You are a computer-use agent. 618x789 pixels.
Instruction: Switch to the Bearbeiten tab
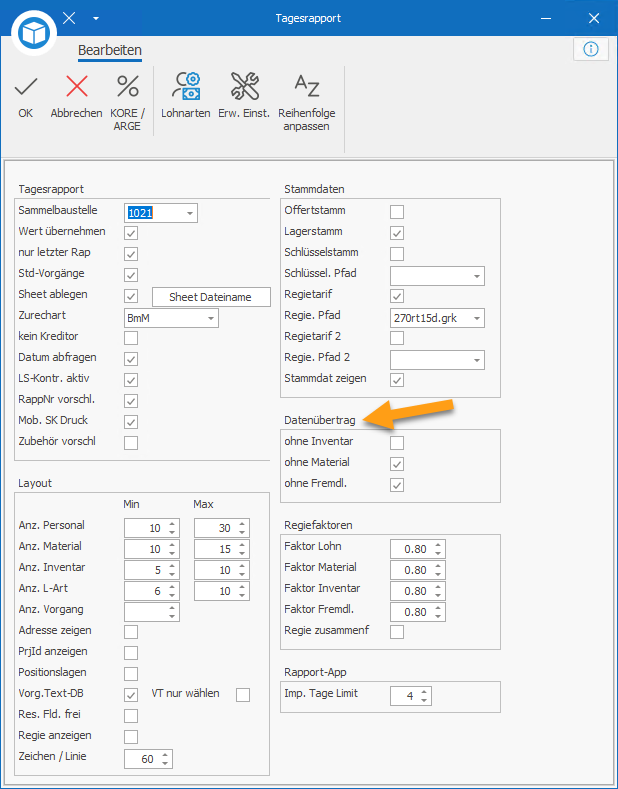tap(110, 50)
